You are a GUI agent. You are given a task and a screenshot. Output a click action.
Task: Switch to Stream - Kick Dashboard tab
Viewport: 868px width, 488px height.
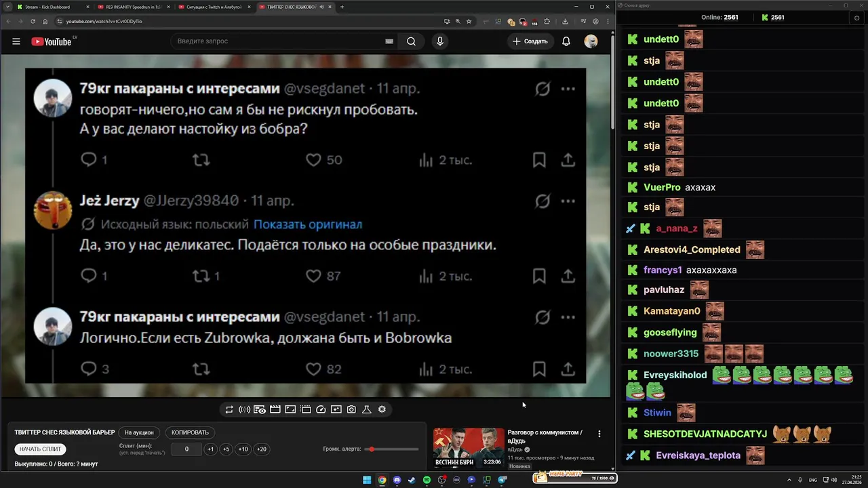pyautogui.click(x=52, y=7)
